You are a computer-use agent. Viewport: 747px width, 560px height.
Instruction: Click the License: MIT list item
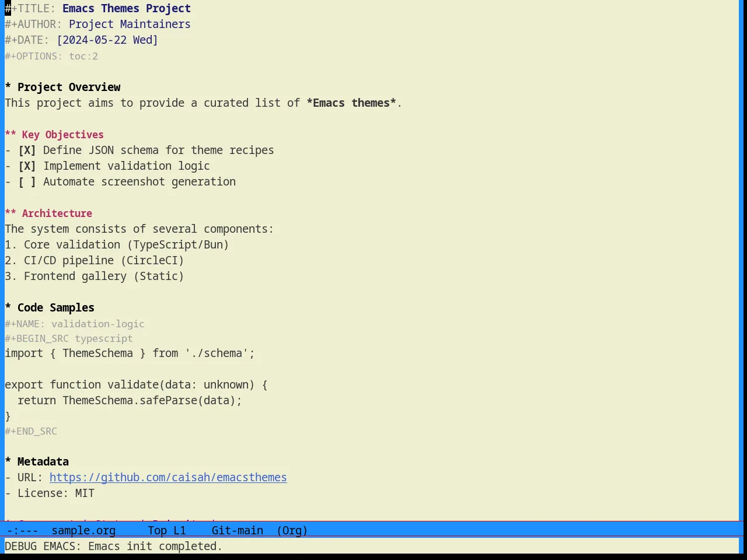[50, 494]
